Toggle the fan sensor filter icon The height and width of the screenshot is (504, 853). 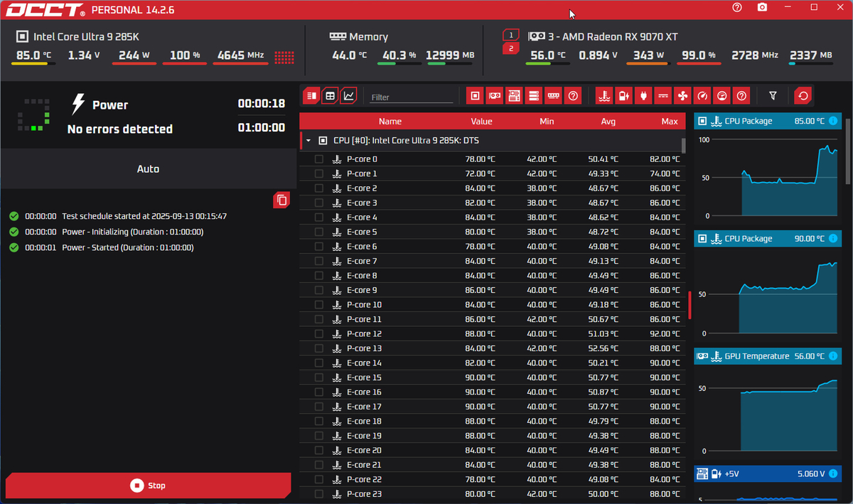(682, 95)
